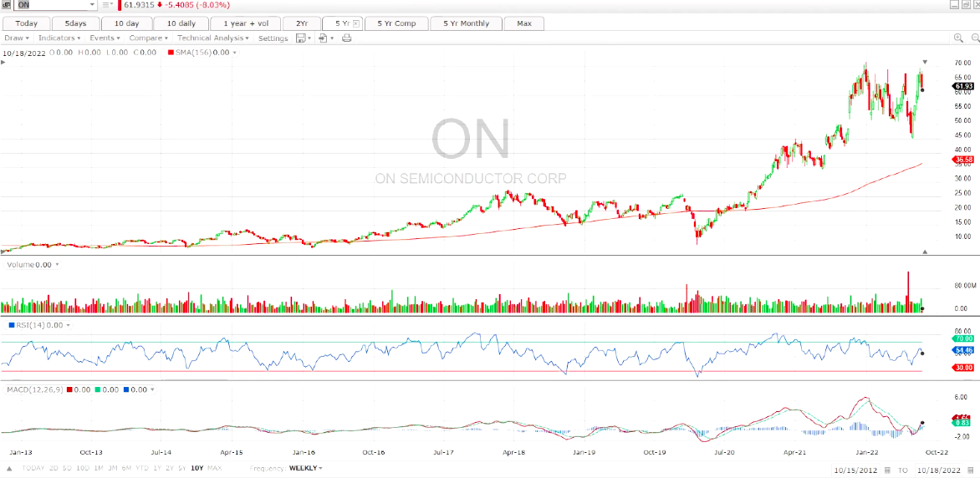Print the chart with printer icon
Image resolution: width=980 pixels, height=478 pixels.
(347, 38)
